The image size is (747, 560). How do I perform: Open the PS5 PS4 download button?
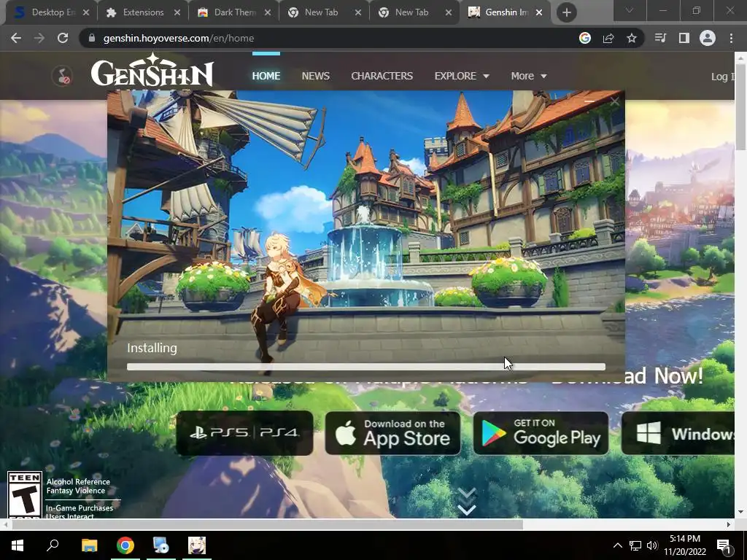[x=244, y=433]
